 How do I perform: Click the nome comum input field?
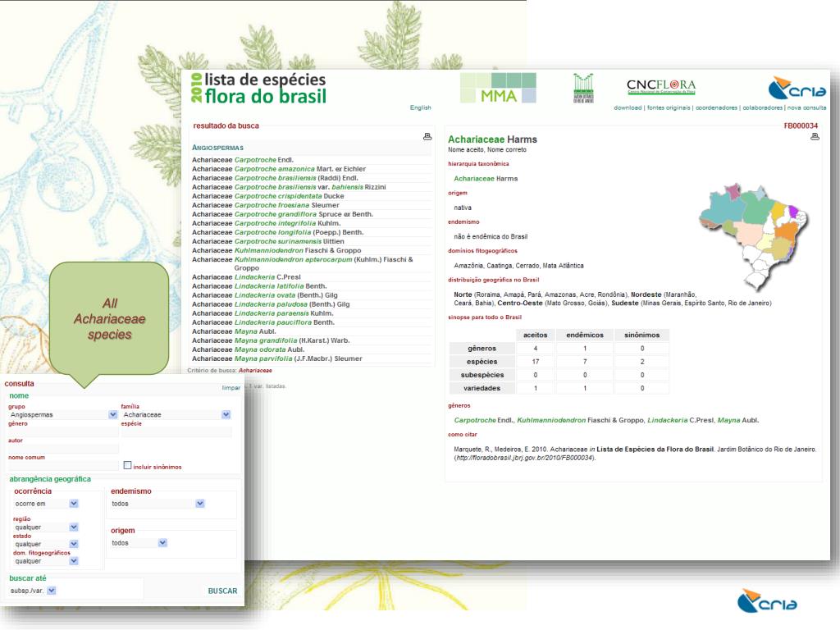[x=63, y=466]
